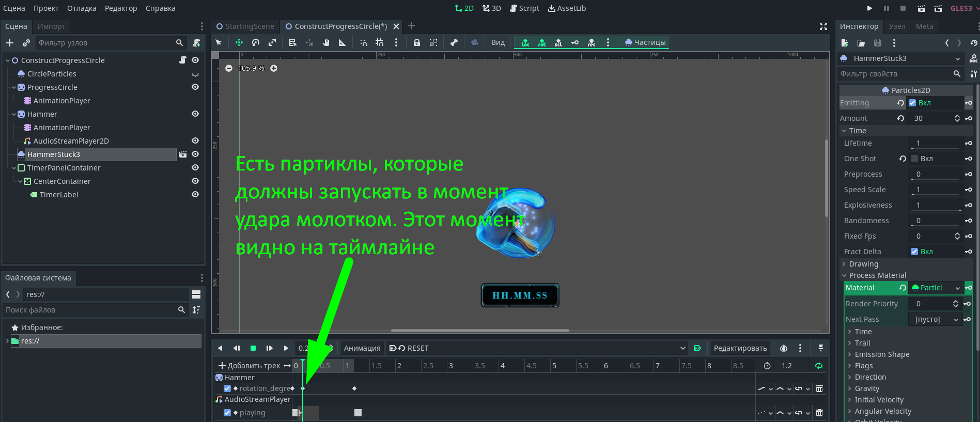Toggle visibility of Hammer node

[195, 114]
